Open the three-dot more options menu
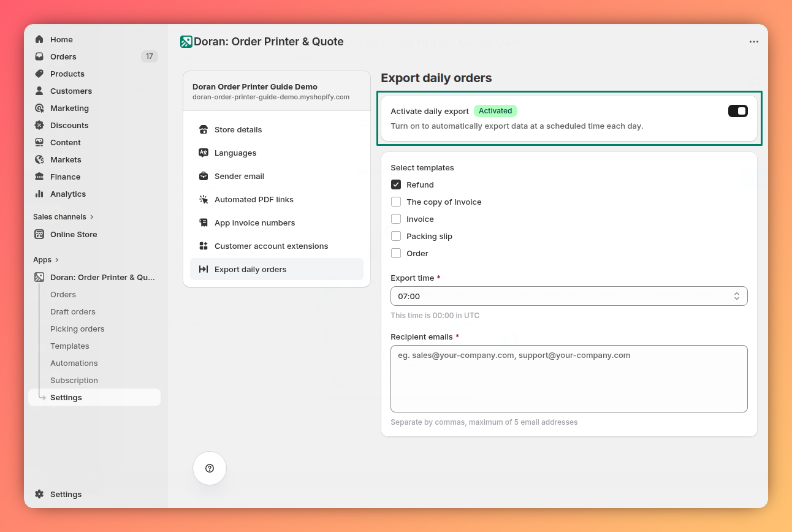792x532 pixels. pos(754,42)
